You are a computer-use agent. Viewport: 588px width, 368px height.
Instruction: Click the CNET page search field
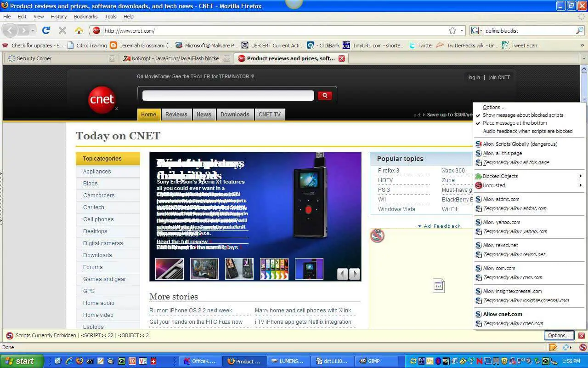click(x=228, y=95)
